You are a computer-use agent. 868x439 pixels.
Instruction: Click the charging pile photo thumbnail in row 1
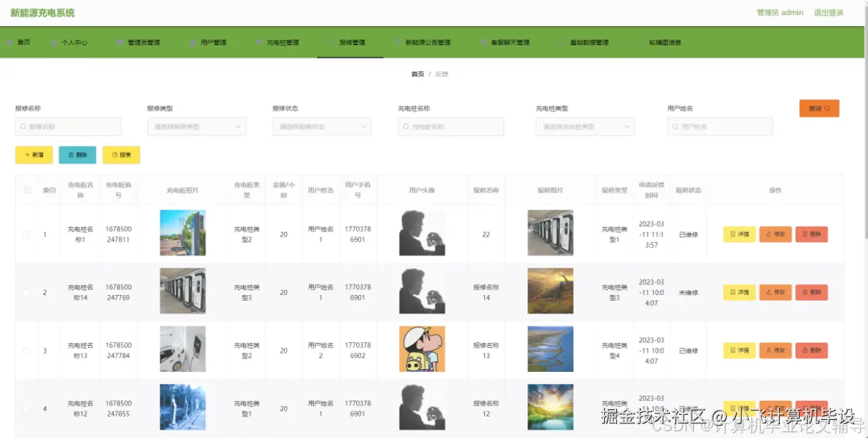coord(183,233)
